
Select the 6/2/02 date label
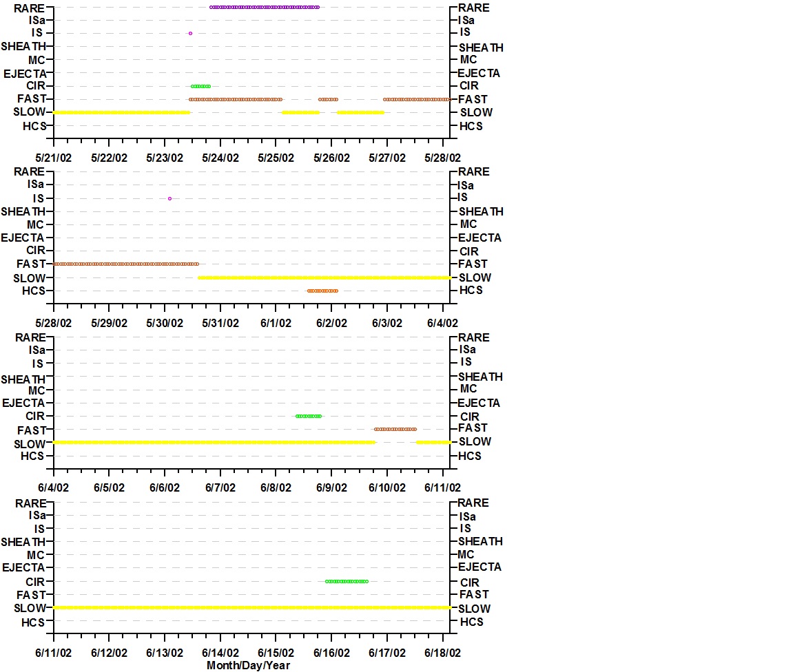point(331,323)
